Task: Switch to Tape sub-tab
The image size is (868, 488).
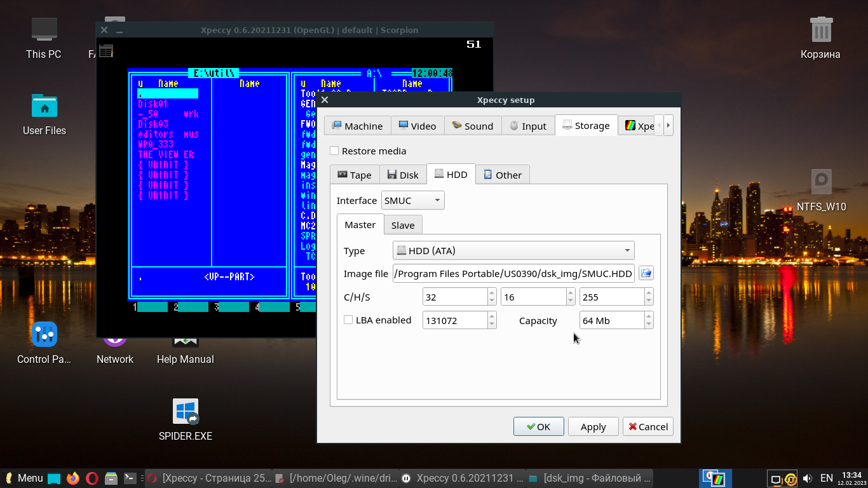Action: [x=355, y=175]
